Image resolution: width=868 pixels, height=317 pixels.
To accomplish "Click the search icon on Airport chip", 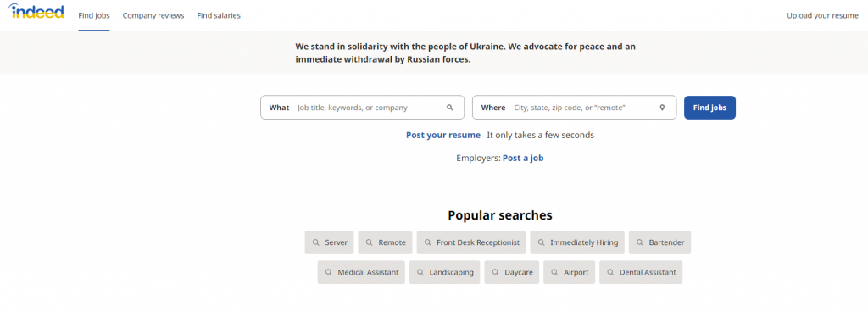I will point(554,272).
